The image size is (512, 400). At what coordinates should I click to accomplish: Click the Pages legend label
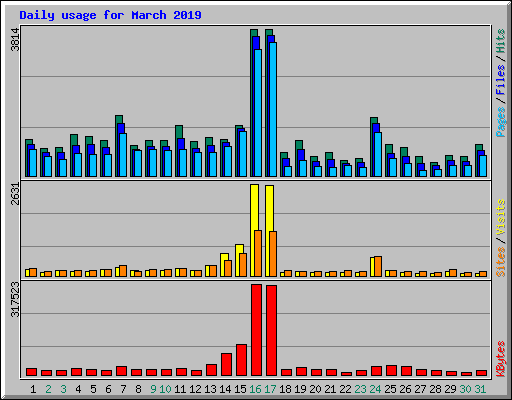click(500, 122)
